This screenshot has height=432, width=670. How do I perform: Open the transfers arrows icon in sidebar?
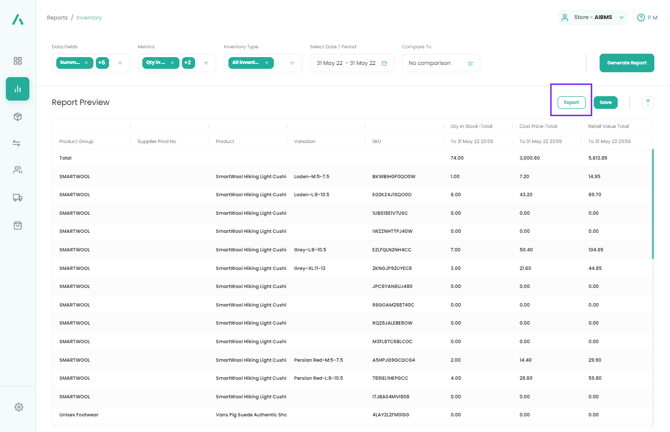click(18, 144)
